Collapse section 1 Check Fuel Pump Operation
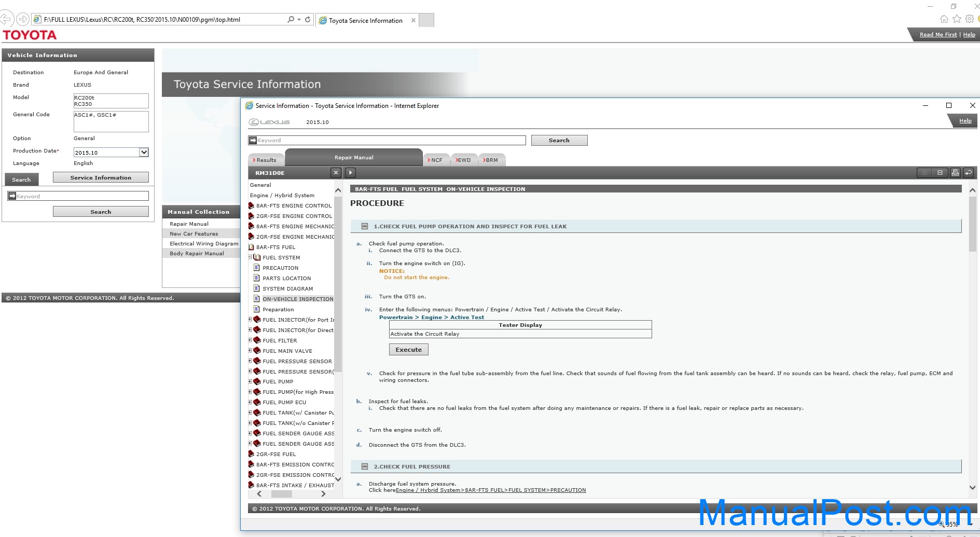Screen dimensions: 980x537 point(365,226)
